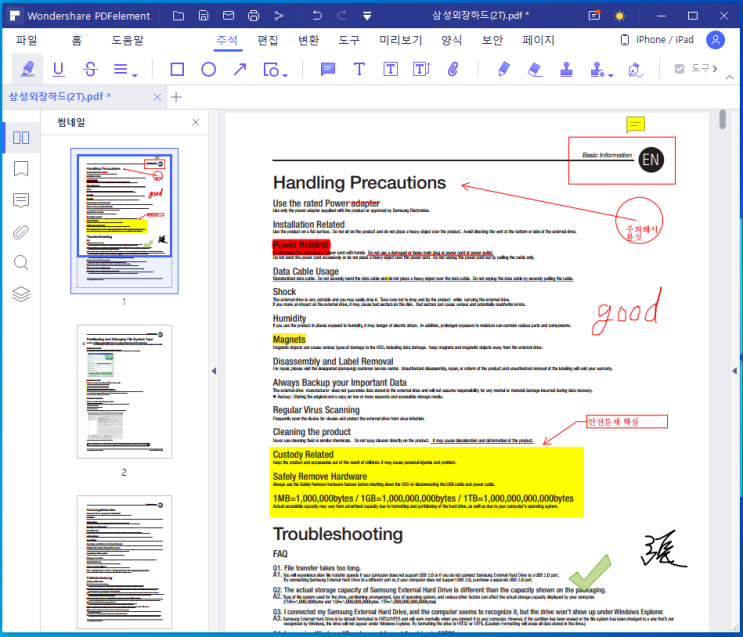The image size is (743, 637).
Task: Switch to the 미리보기 tab
Action: 400,40
